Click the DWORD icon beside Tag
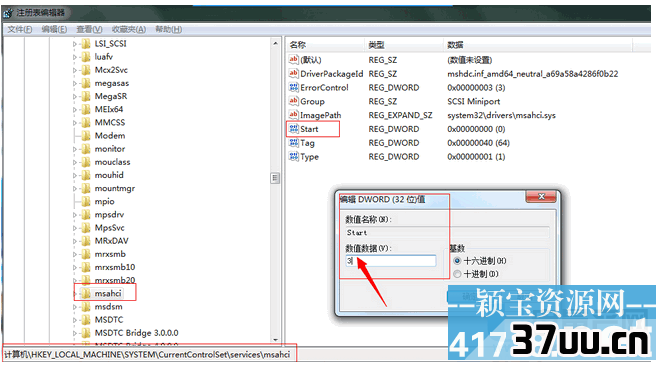The image size is (661, 365). [x=293, y=142]
